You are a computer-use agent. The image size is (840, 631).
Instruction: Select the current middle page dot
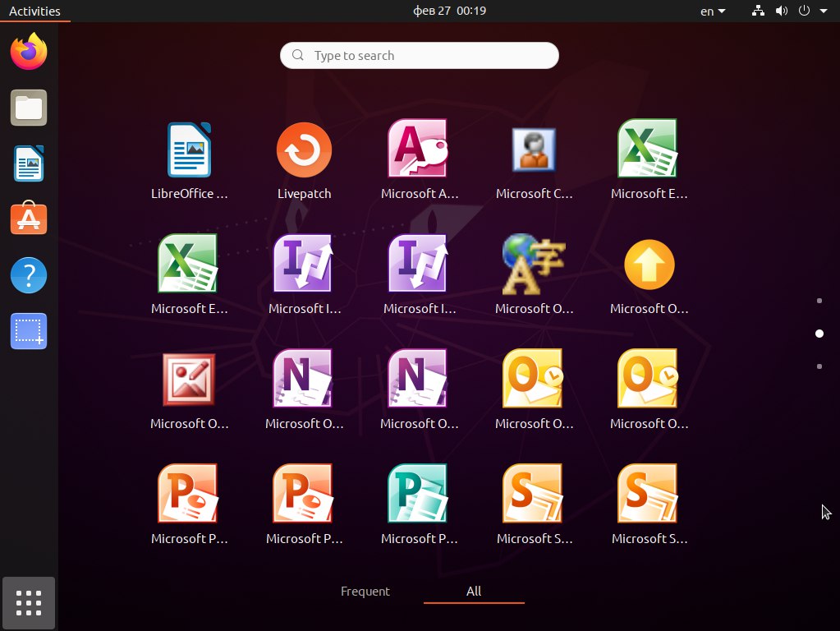[819, 334]
